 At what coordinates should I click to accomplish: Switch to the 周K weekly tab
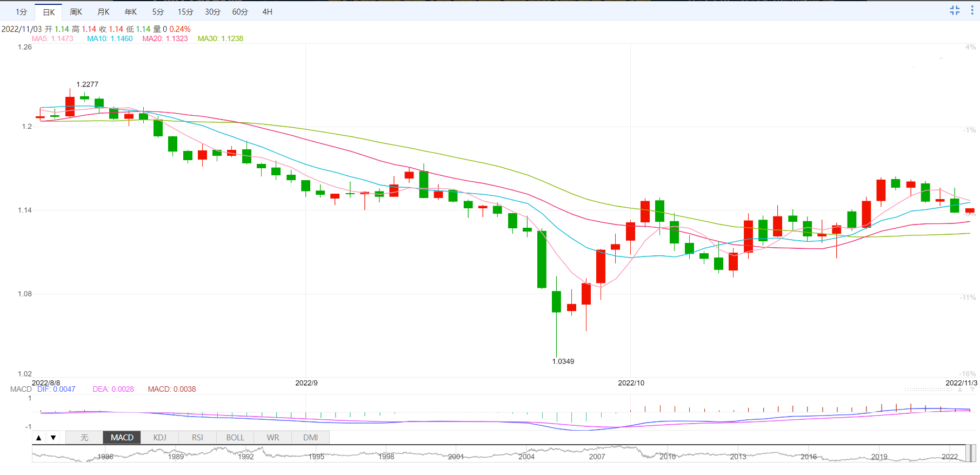point(76,12)
